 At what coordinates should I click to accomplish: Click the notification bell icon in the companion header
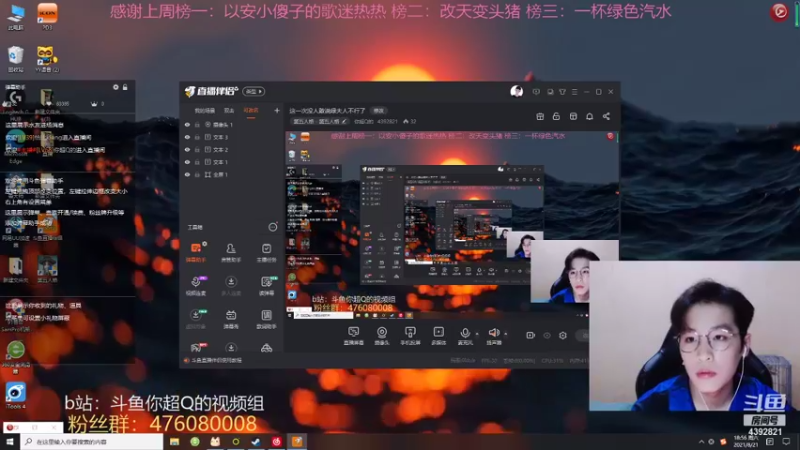[x=589, y=116]
